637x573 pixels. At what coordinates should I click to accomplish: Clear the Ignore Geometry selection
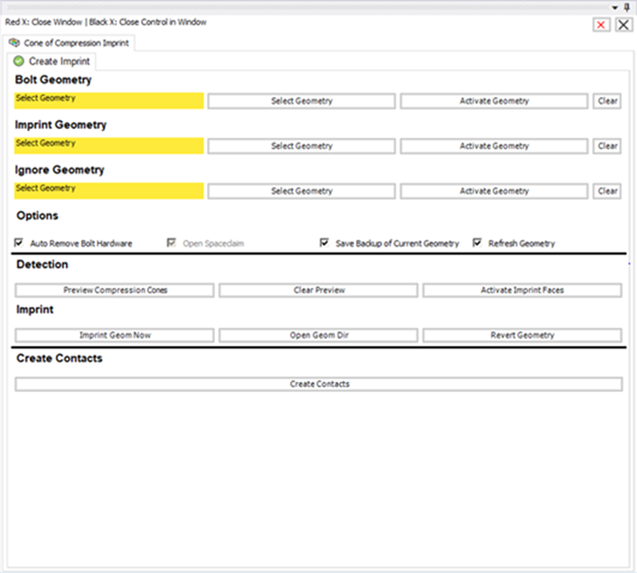click(x=607, y=191)
